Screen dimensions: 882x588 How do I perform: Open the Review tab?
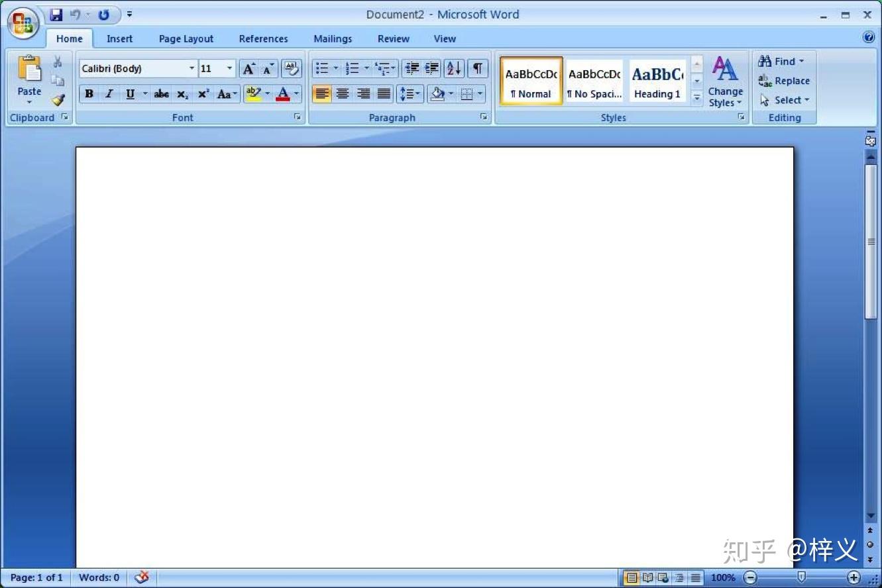tap(394, 39)
